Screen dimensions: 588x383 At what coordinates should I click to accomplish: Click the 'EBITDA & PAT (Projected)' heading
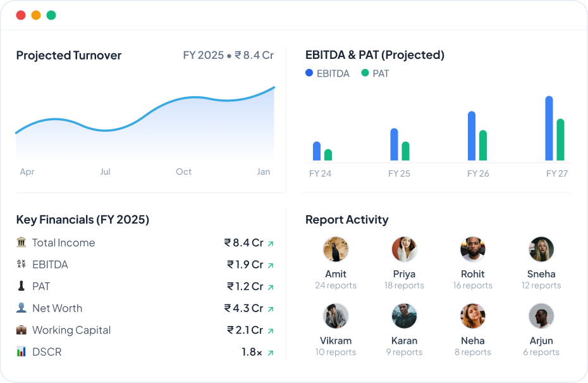coord(375,55)
